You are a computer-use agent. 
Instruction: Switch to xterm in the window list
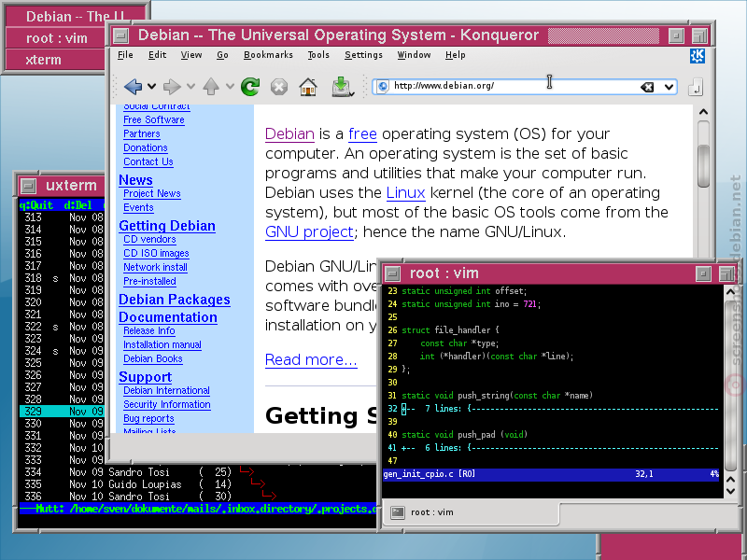[x=56, y=60]
